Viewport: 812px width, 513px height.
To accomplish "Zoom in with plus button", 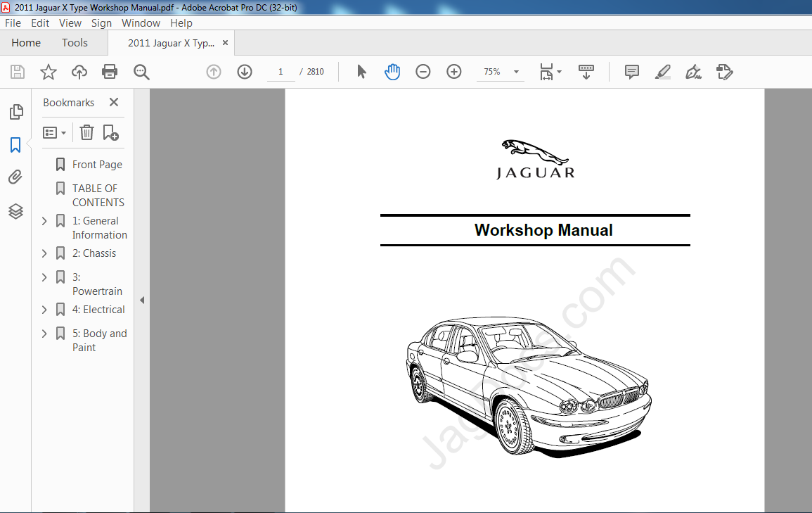I will pyautogui.click(x=454, y=72).
